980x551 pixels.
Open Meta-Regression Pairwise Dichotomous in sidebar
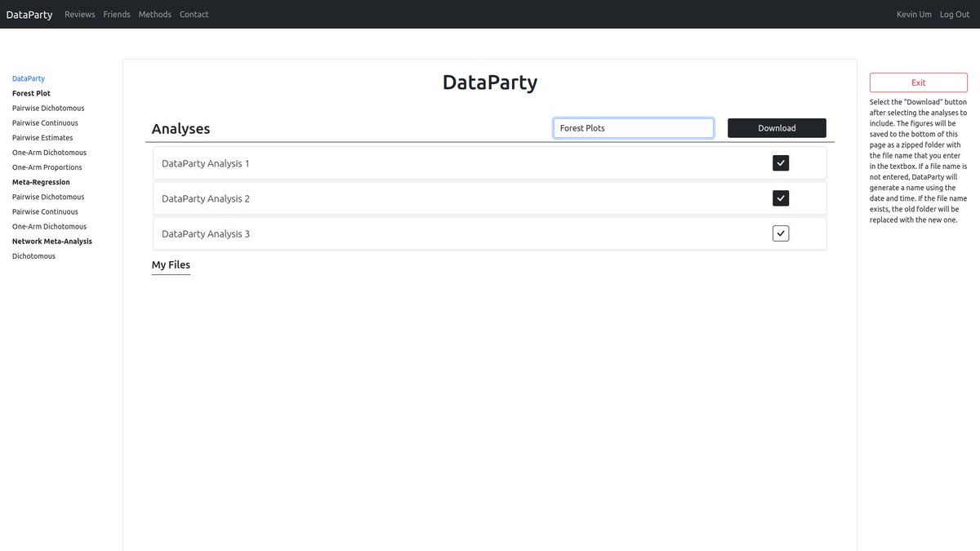[48, 197]
